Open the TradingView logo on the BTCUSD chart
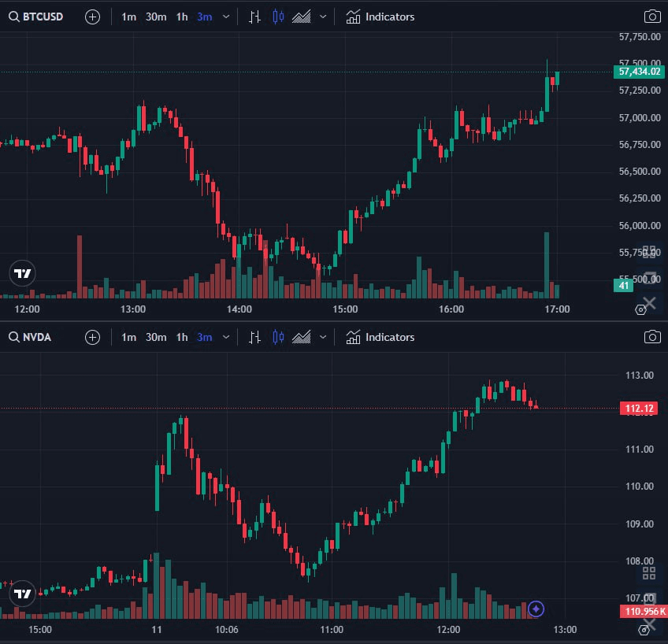This screenshot has width=668, height=644. point(22,273)
